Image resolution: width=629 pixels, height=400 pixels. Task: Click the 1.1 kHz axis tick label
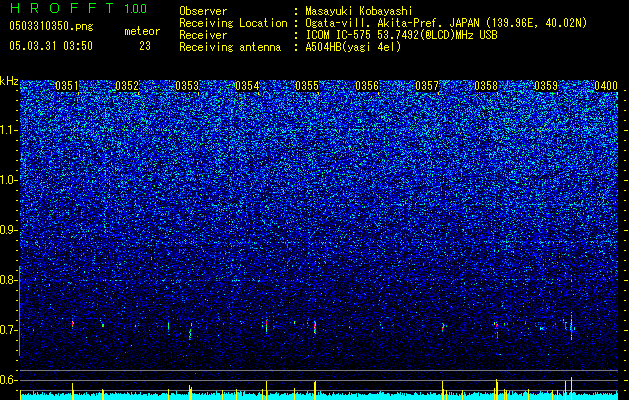click(8, 131)
